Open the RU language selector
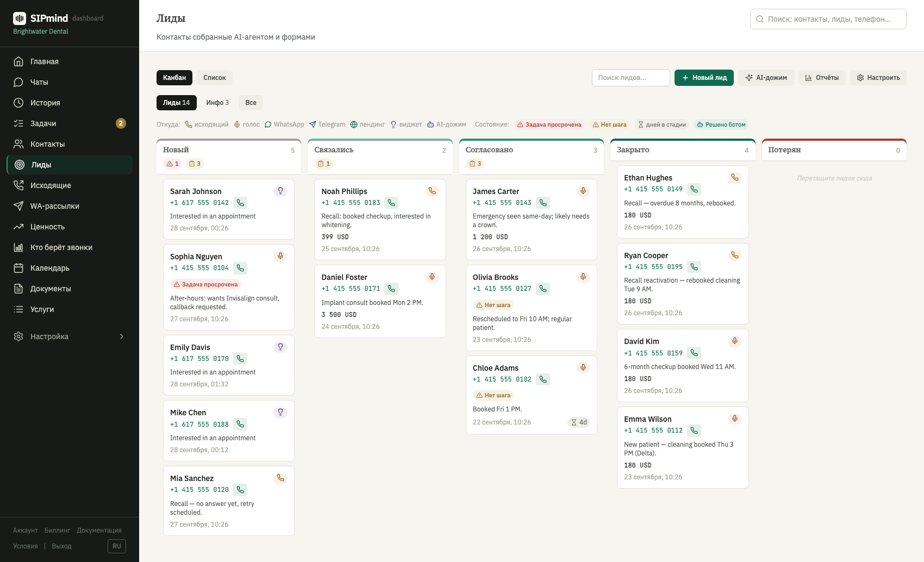The height and width of the screenshot is (562, 924). click(x=117, y=546)
